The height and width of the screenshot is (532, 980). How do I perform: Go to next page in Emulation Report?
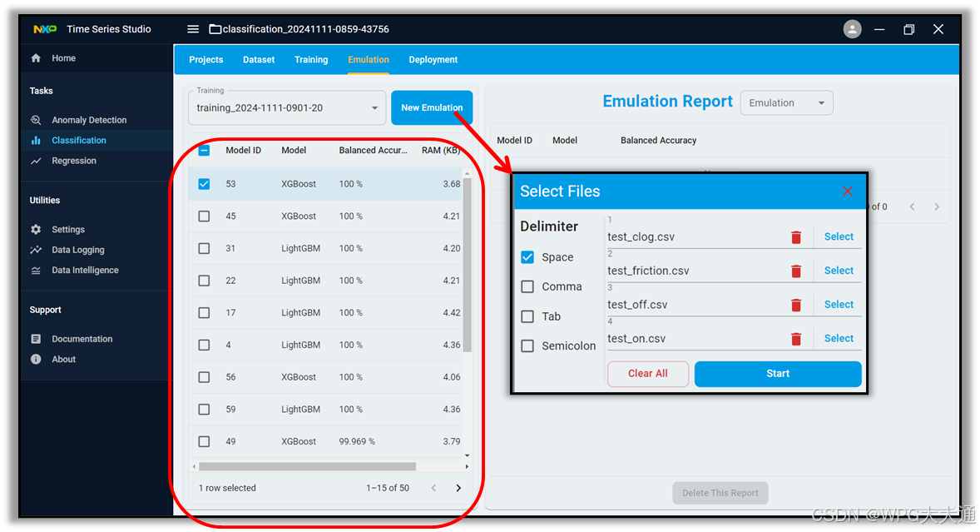click(936, 207)
